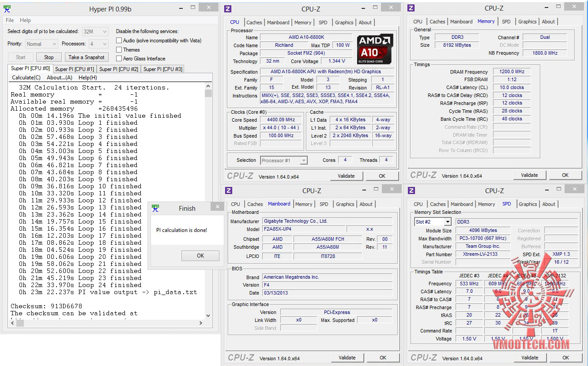Click the Processors count dropdown field

[98, 44]
